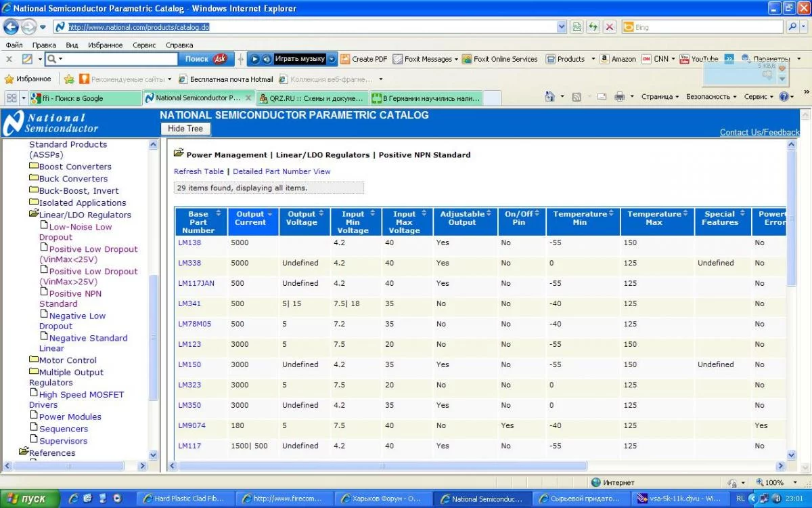Click the browser Back navigation arrow
This screenshot has width=812, height=508.
tap(11, 27)
